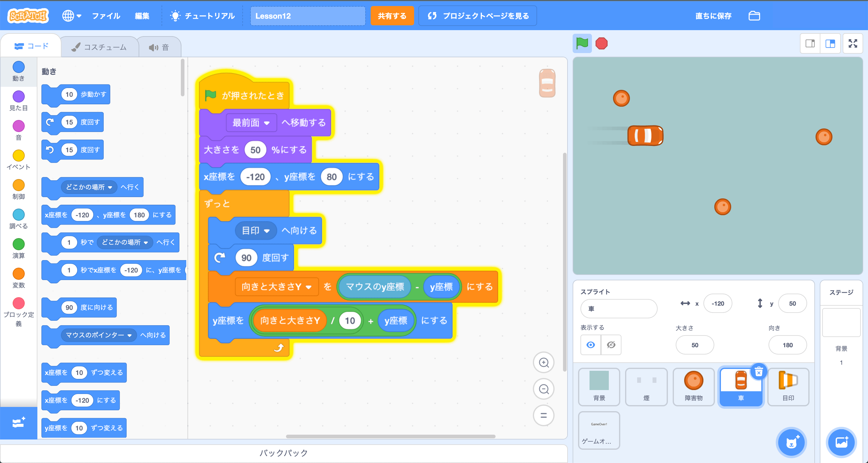Delete the 車 sprite with trash icon

pyautogui.click(x=759, y=372)
